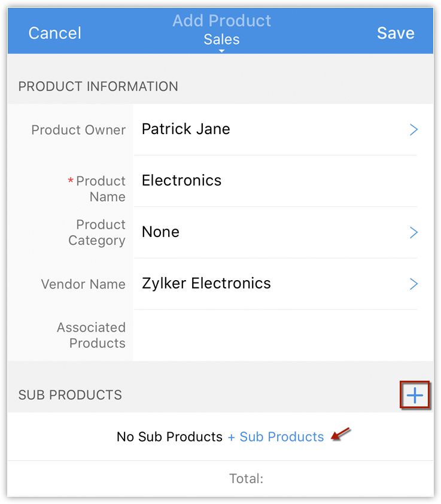
Task: Tap the empty Associated Products field
Action: (275, 335)
